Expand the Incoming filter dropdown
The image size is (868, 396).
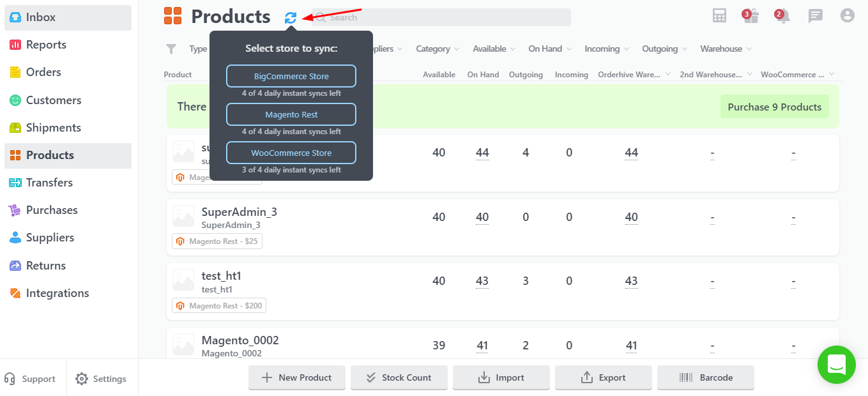tap(607, 49)
